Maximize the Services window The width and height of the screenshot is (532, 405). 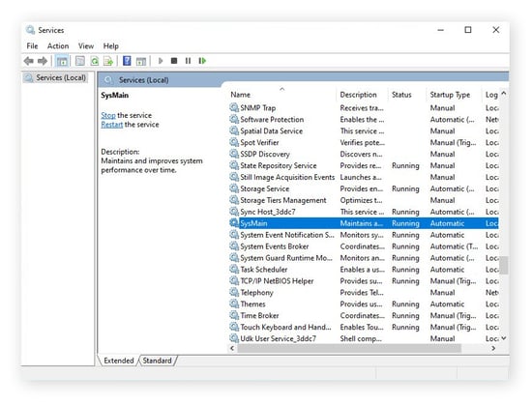click(468, 30)
